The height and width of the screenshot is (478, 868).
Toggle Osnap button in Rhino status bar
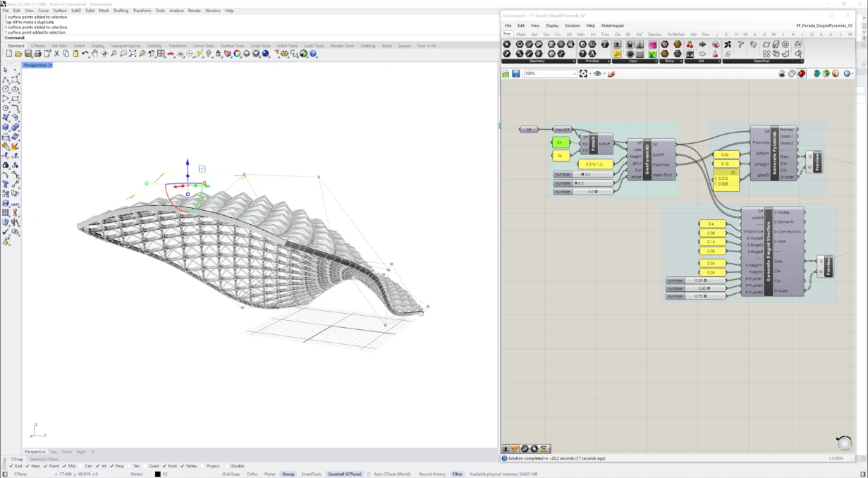coord(288,474)
